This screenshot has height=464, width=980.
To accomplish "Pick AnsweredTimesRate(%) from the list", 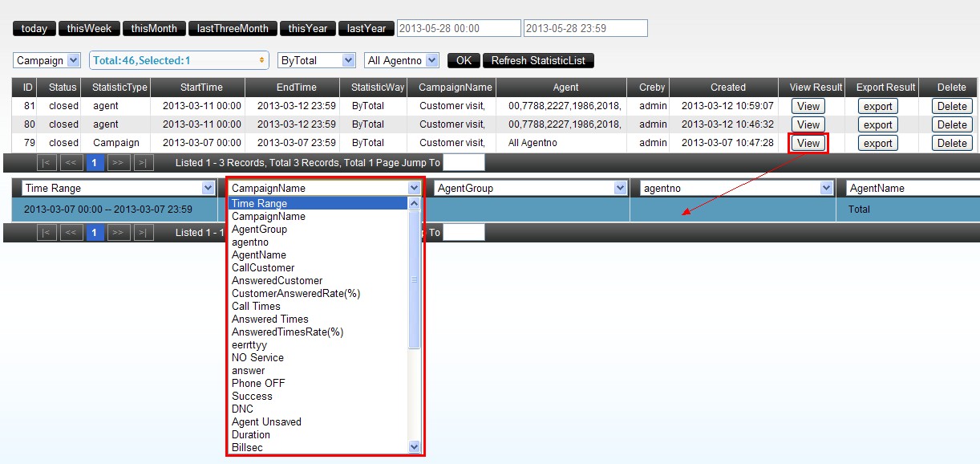I will pos(287,332).
